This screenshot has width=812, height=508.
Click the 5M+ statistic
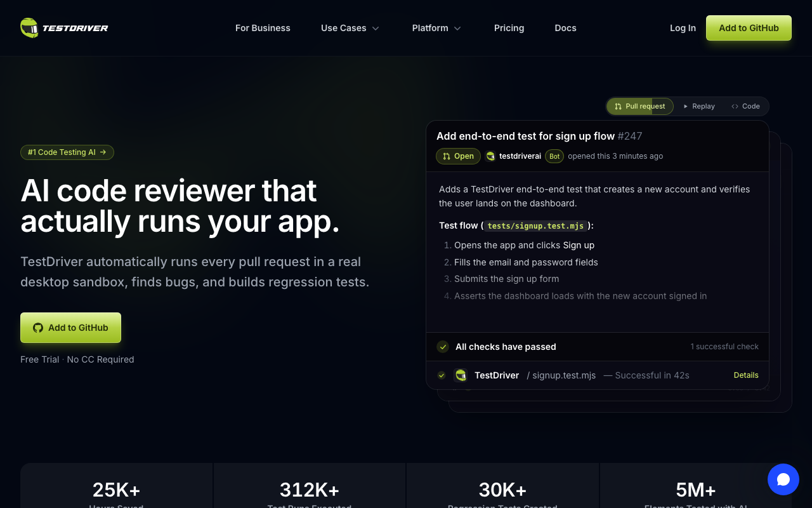696,490
